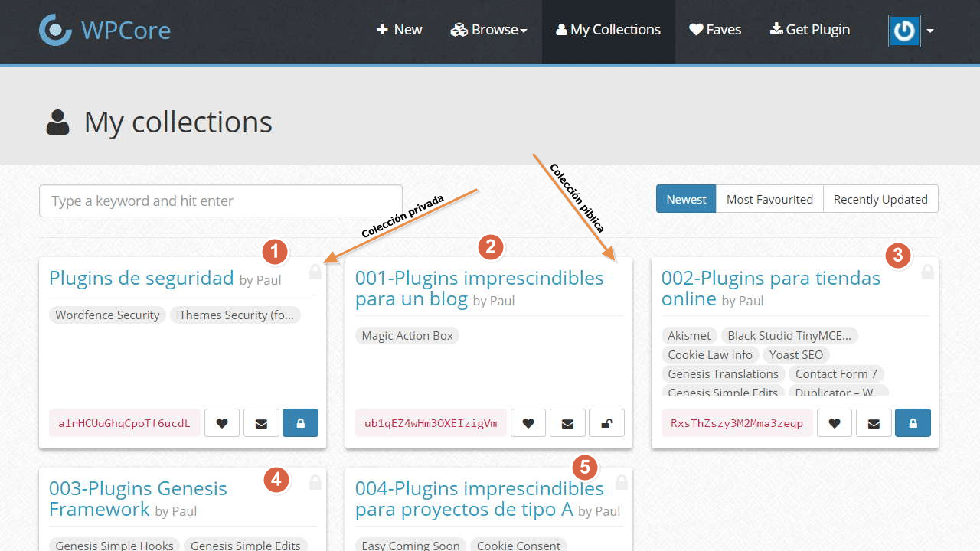Click the Genesis Translations tag
The image size is (980, 551).
point(723,374)
